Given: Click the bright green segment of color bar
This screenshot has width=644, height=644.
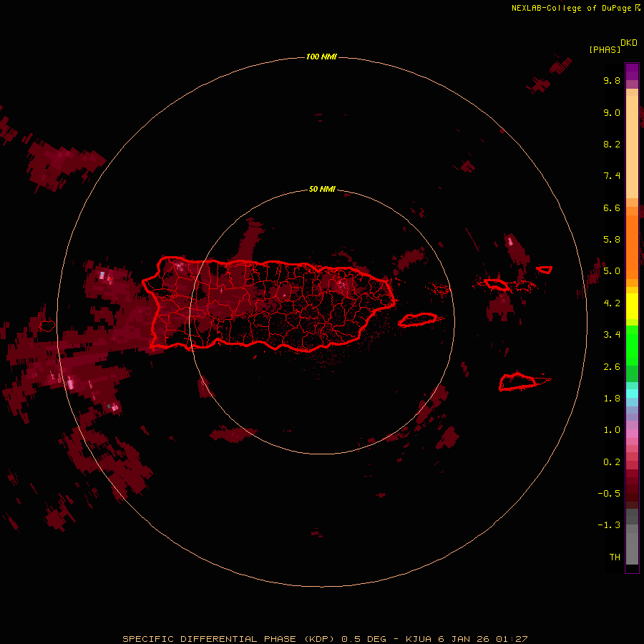Looking at the screenshot, I should 632,346.
